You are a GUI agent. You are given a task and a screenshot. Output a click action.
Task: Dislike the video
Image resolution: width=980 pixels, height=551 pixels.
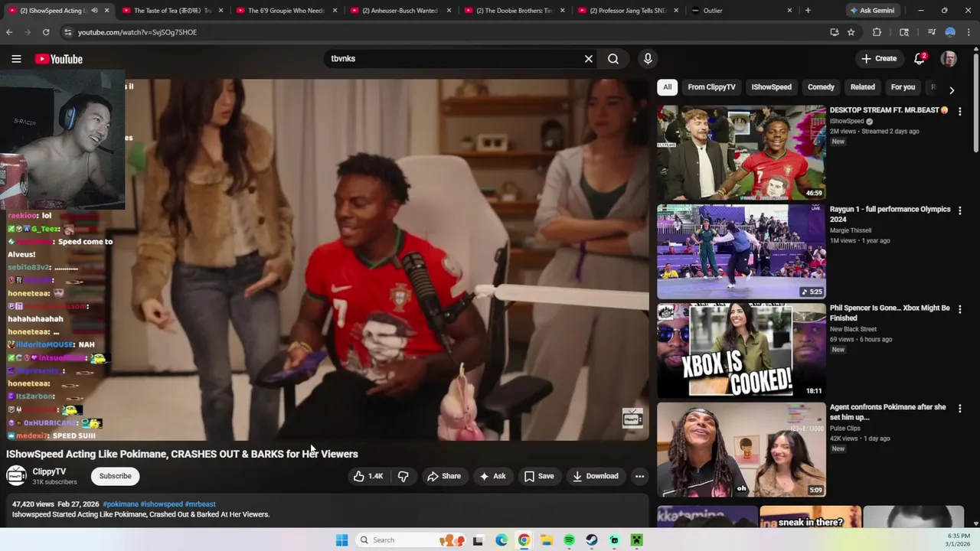point(403,476)
